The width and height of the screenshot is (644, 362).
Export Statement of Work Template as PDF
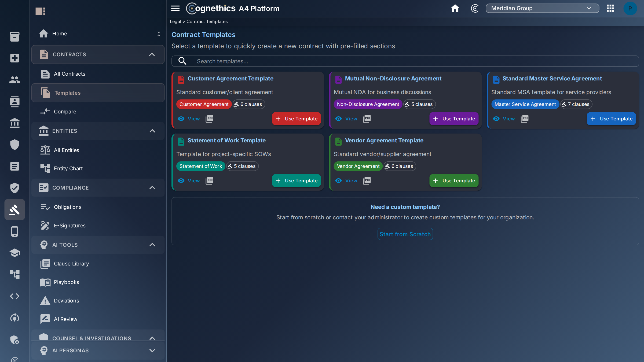[209, 180]
